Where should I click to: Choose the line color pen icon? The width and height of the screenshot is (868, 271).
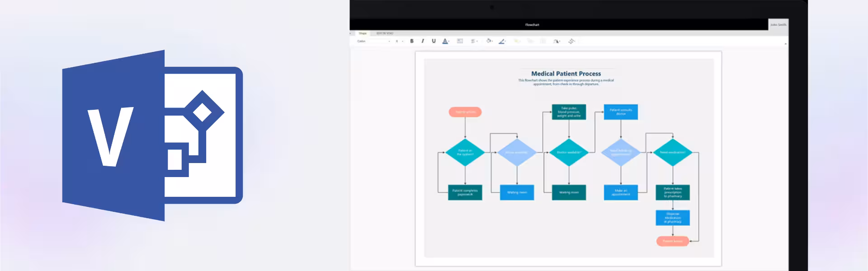(502, 41)
